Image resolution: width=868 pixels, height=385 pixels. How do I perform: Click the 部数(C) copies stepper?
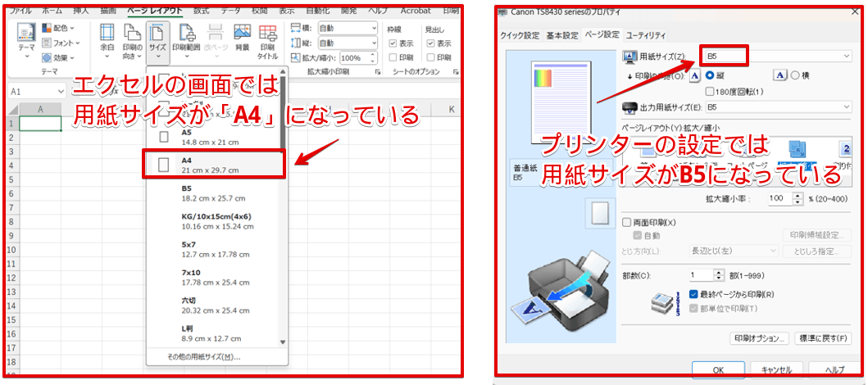click(x=719, y=275)
